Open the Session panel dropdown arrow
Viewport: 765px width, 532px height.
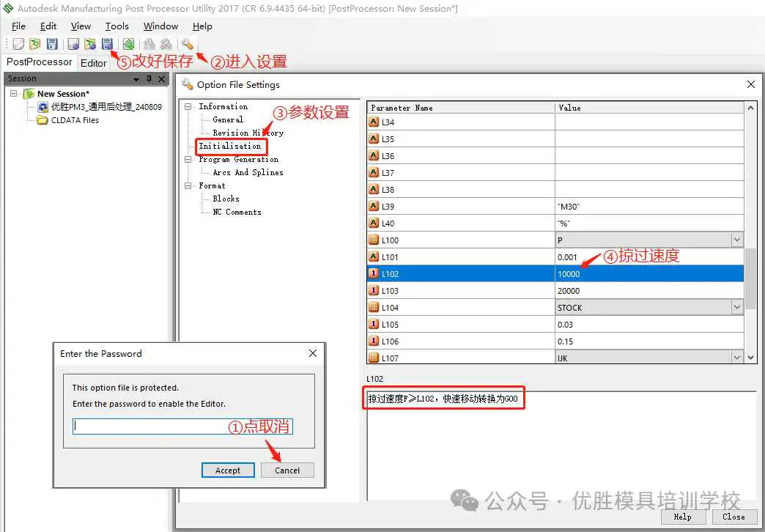(x=136, y=79)
